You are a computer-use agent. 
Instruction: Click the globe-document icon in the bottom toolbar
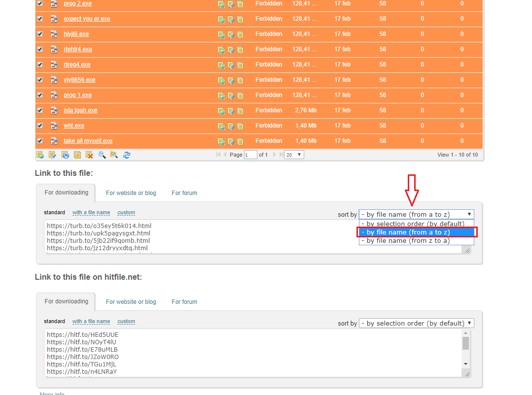pos(40,155)
